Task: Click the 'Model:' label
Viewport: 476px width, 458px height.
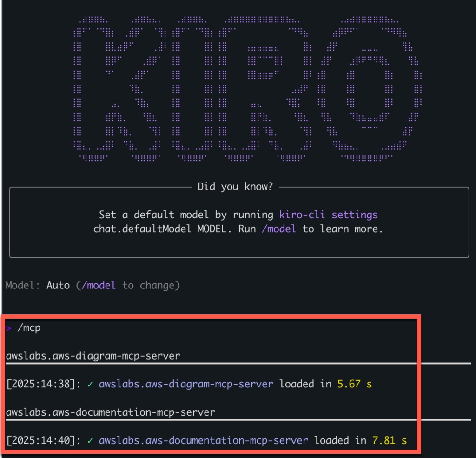Action: click(x=23, y=285)
